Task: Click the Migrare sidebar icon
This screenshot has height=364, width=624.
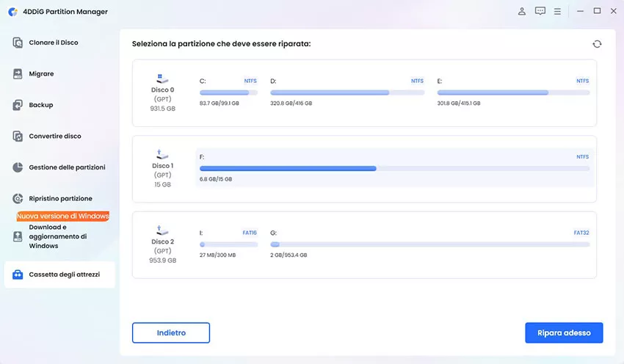Action: point(18,74)
